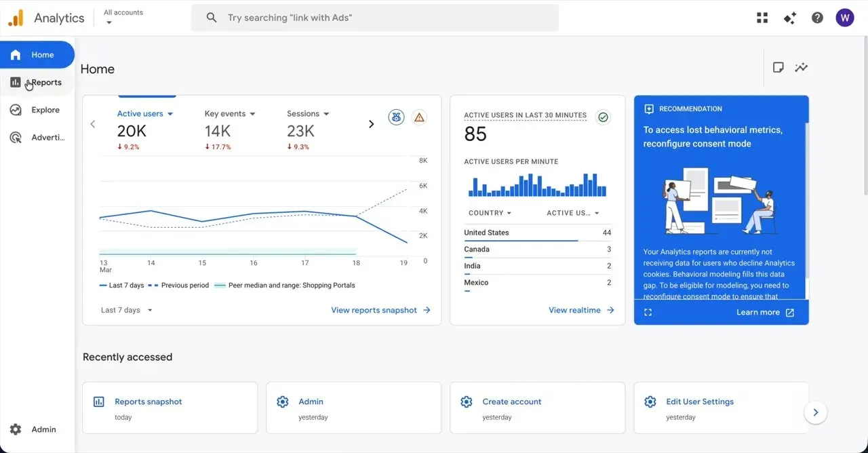This screenshot has height=453, width=868.
Task: Open the Insights sparkline icon
Action: [802, 67]
